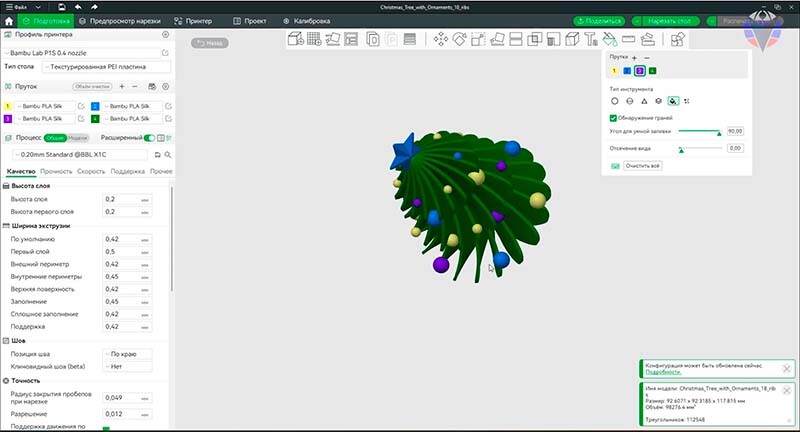Select the Mesh boolean tool
Image resolution: width=800 pixels, height=432 pixels.
click(535, 39)
